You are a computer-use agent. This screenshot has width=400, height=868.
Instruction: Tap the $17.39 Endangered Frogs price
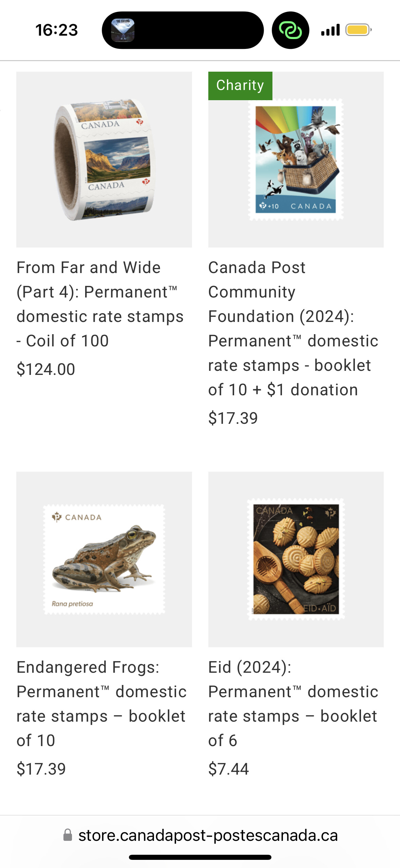pyautogui.click(x=41, y=769)
